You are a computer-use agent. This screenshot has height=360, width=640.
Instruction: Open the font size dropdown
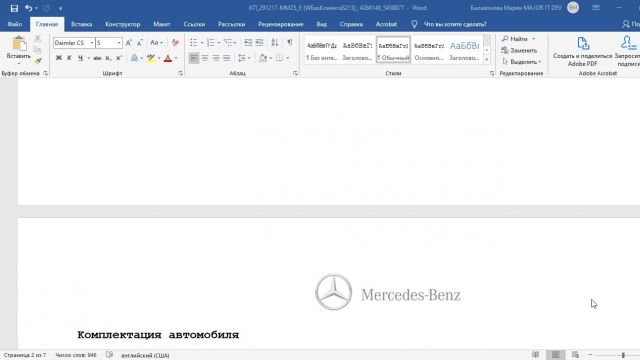(119, 43)
